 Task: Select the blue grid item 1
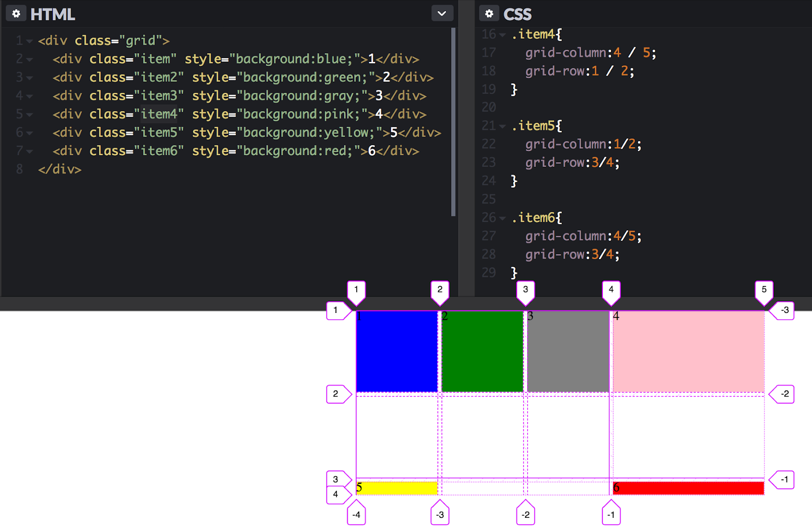[396, 351]
